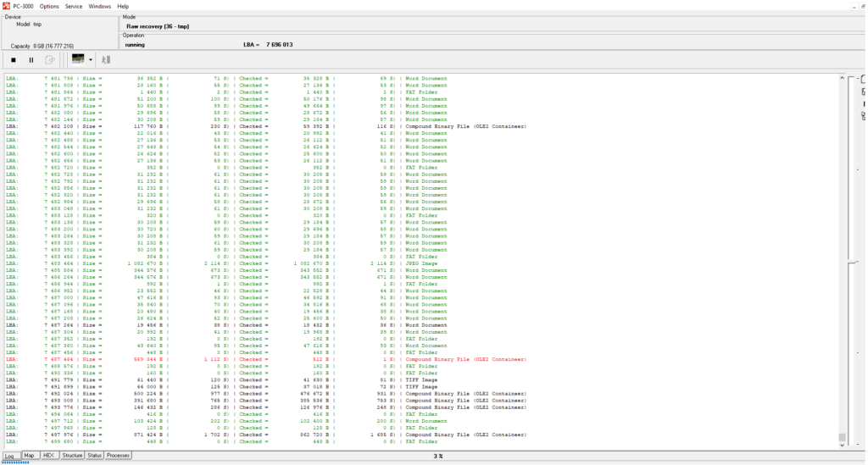Image resolution: width=868 pixels, height=465 pixels.
Task: Open the Help menu
Action: pos(123,6)
